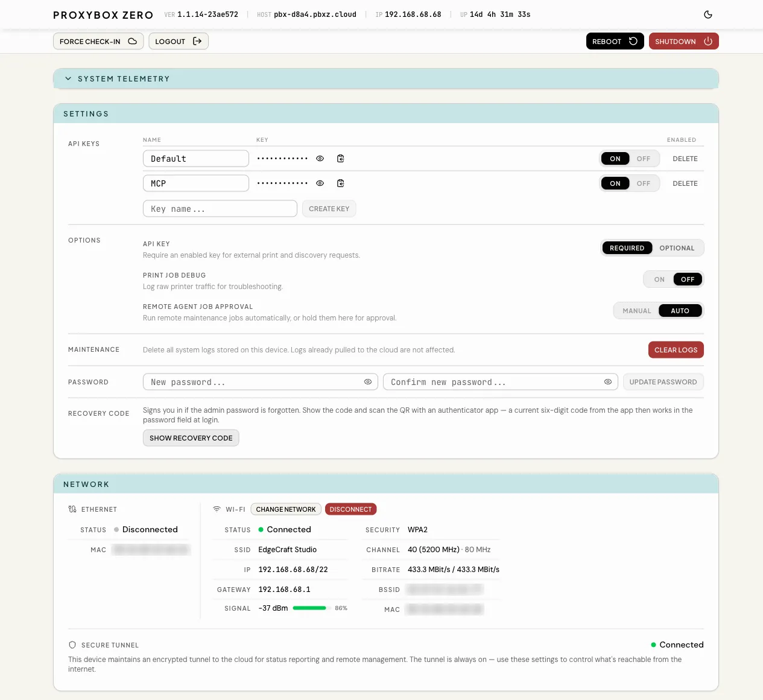Click the PROXYBOX ZERO title

tap(103, 15)
